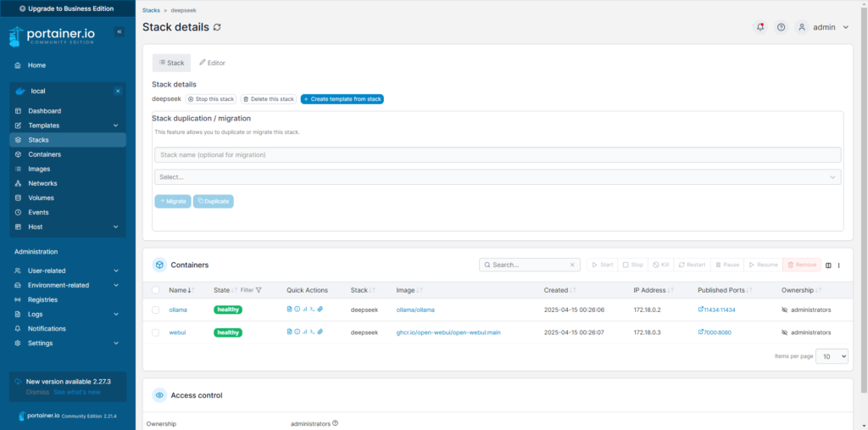Focus the Stack name input field
The height and width of the screenshot is (430, 868).
[498, 154]
